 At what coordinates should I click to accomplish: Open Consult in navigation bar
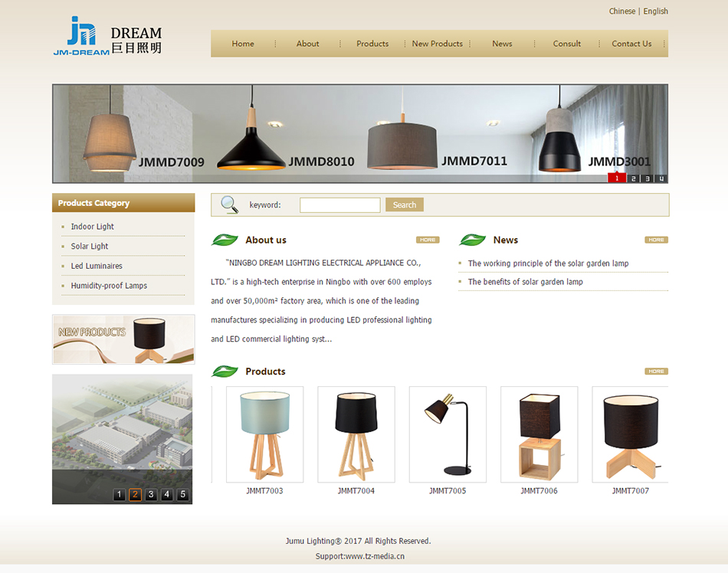[x=567, y=44]
